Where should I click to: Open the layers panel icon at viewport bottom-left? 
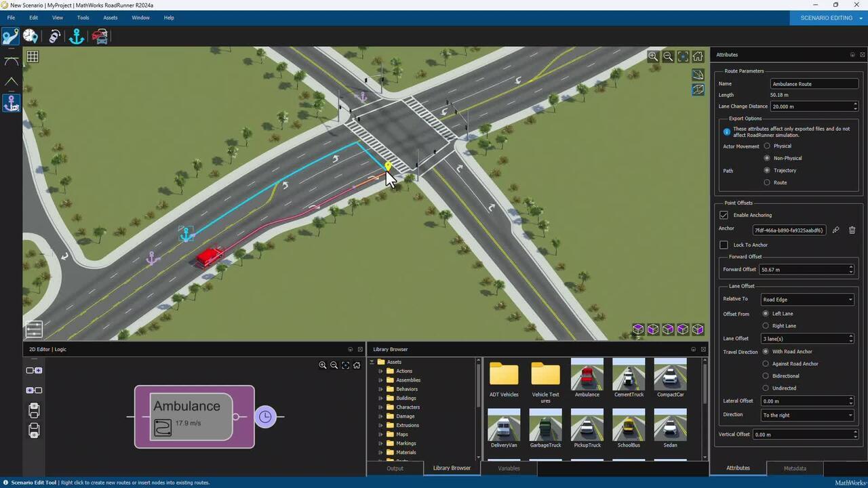click(x=34, y=329)
